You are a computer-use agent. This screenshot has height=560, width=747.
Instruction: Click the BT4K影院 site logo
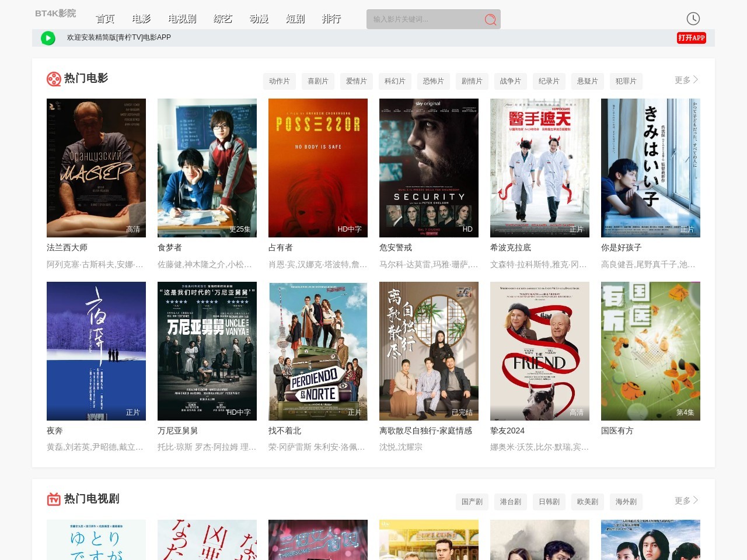coord(55,13)
